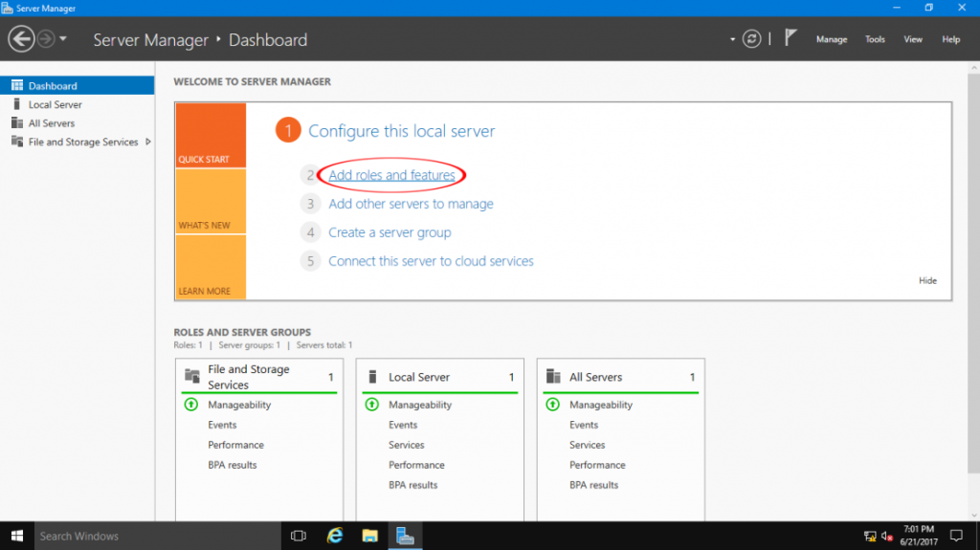
Task: Open the notifications flag
Action: (x=791, y=37)
